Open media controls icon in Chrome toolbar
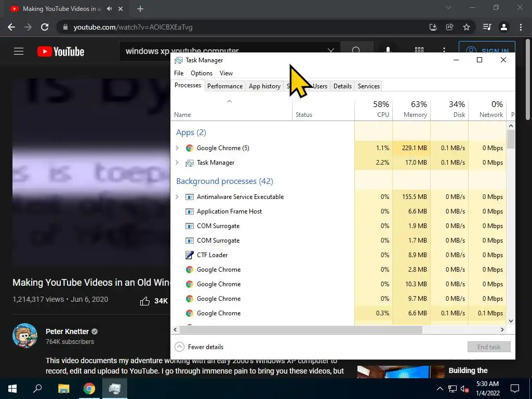This screenshot has width=532, height=399. coord(487,27)
